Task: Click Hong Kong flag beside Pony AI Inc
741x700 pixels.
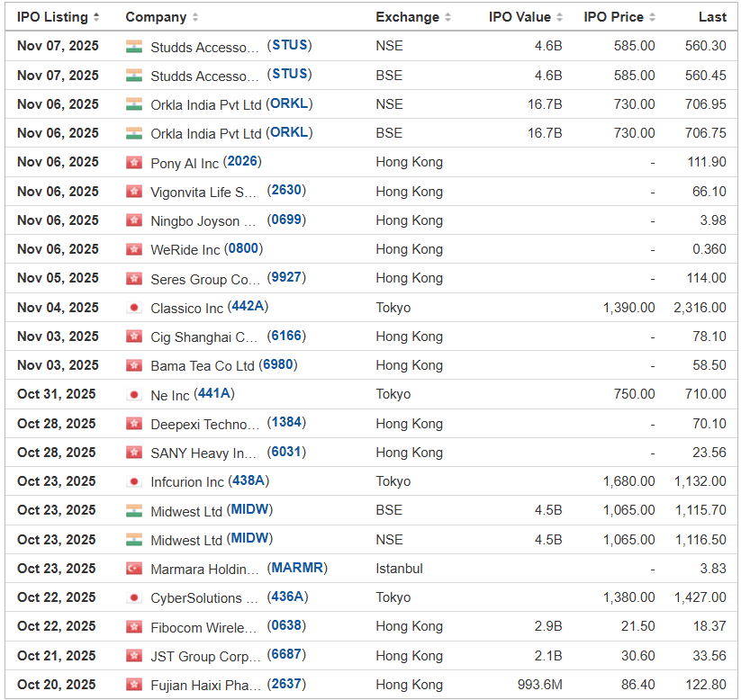Action: pos(134,163)
